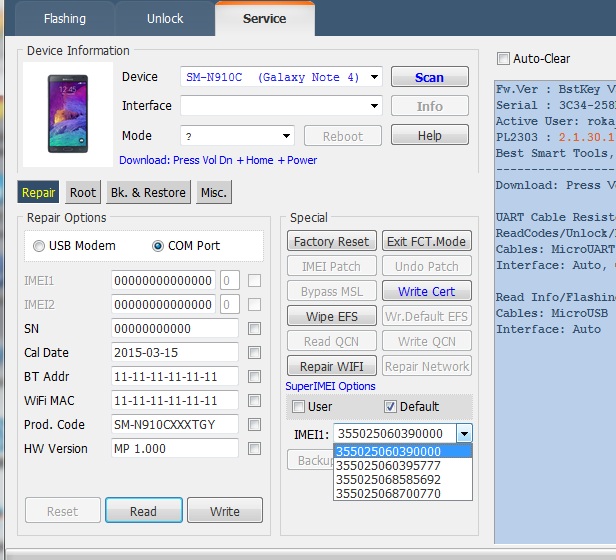Click the Write button

click(225, 510)
